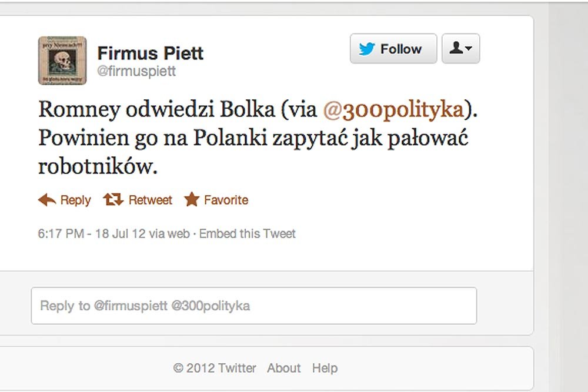The height and width of the screenshot is (392, 588).
Task: Focus the Reply to @firmuspiett text box
Action: point(253,306)
